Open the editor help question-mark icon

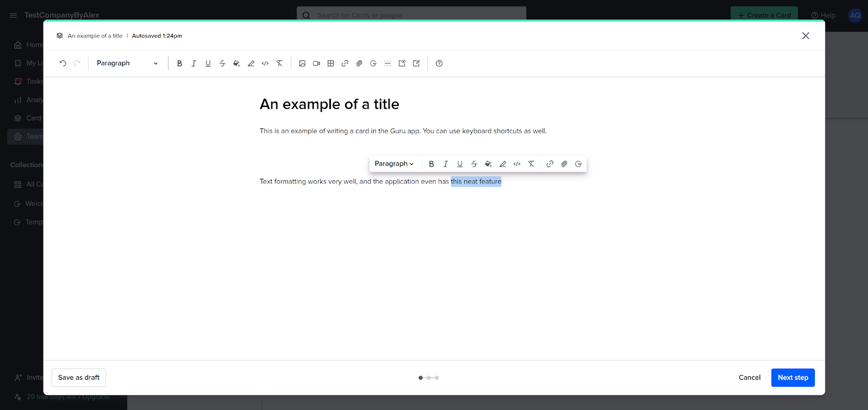[x=439, y=64]
